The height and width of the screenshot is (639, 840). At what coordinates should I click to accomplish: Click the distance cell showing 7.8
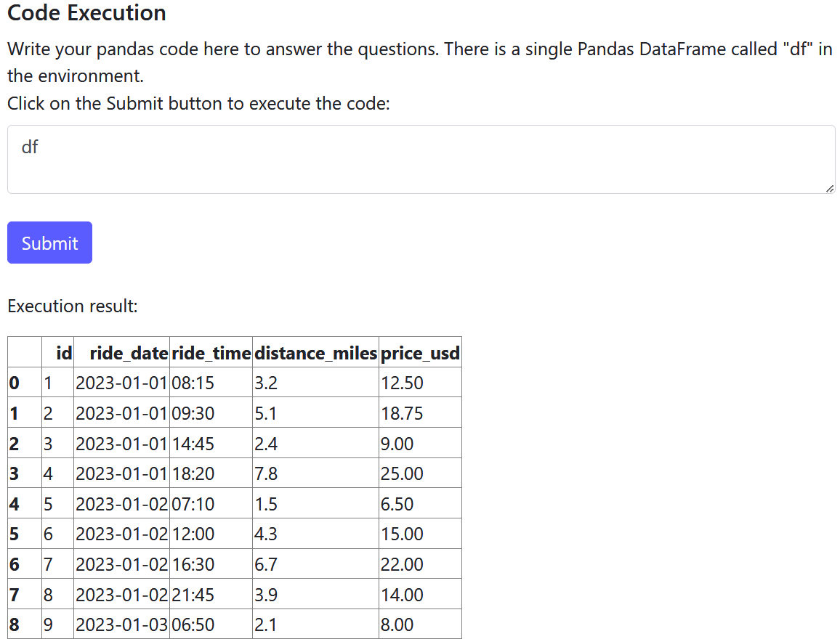click(x=266, y=473)
